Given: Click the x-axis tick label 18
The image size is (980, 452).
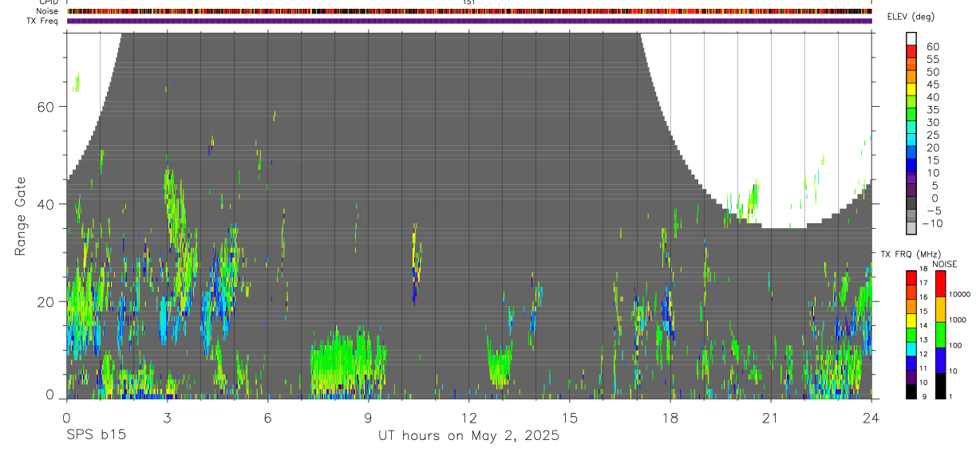Looking at the screenshot, I should point(670,418).
